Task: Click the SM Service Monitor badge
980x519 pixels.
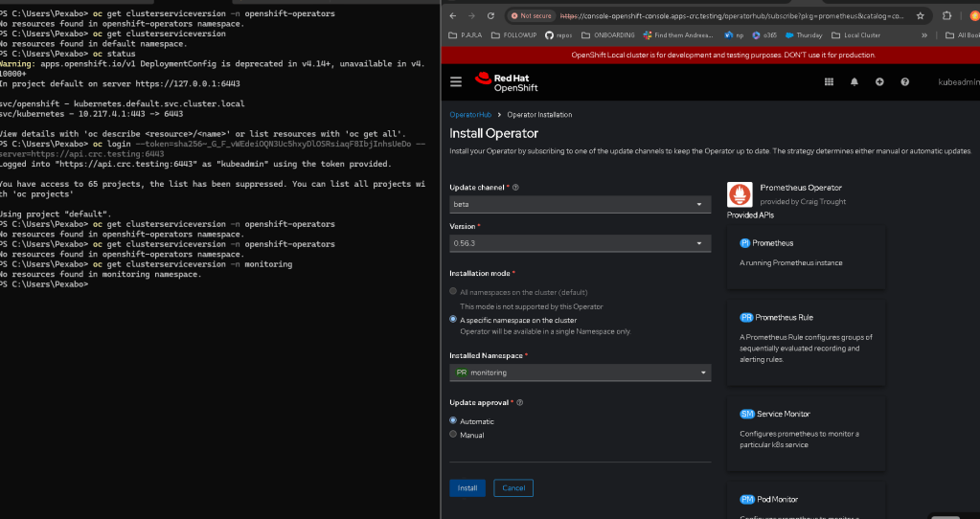Action: [x=747, y=414]
